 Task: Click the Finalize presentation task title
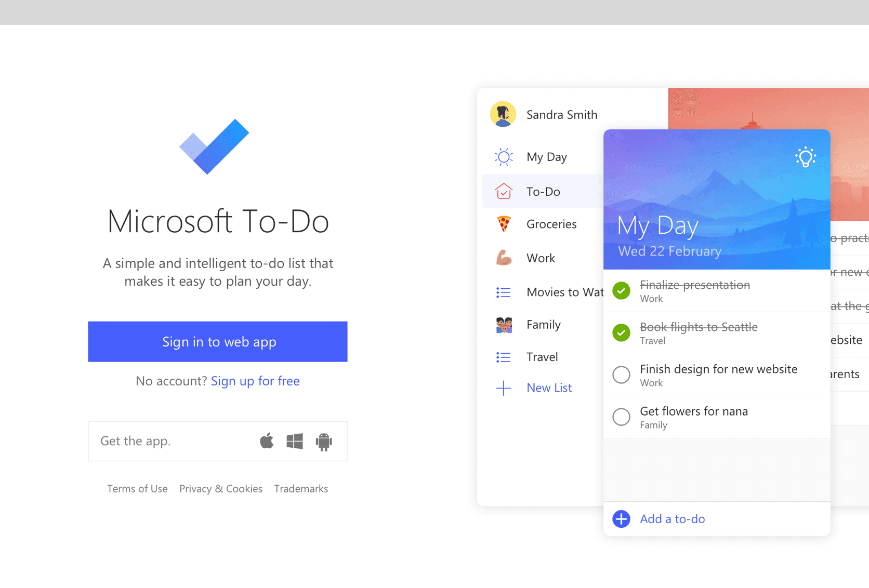click(695, 285)
